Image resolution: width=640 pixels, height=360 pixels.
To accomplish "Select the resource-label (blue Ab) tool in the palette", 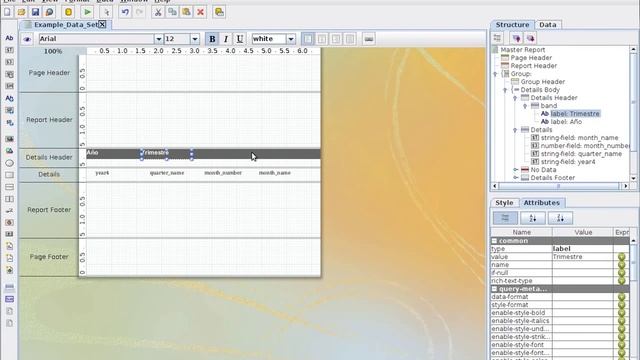I will pyautogui.click(x=9, y=98).
